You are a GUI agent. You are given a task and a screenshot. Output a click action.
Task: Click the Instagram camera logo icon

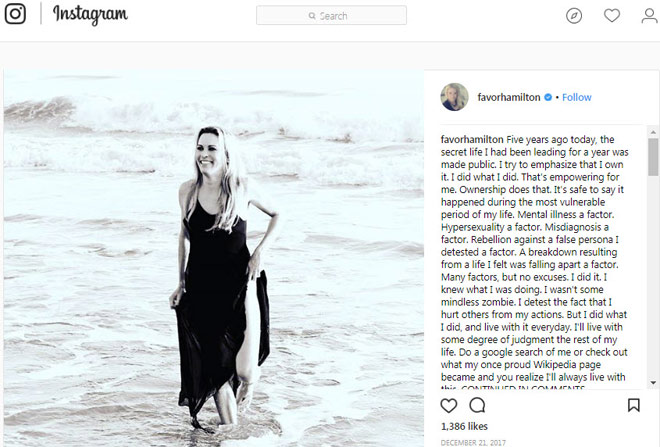(x=15, y=15)
